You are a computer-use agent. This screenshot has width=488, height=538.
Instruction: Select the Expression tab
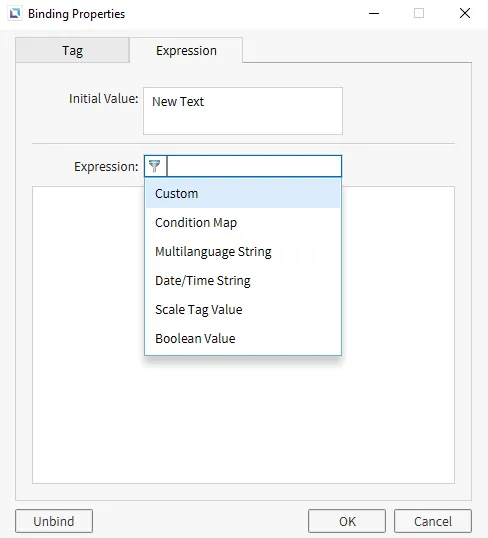pos(186,50)
